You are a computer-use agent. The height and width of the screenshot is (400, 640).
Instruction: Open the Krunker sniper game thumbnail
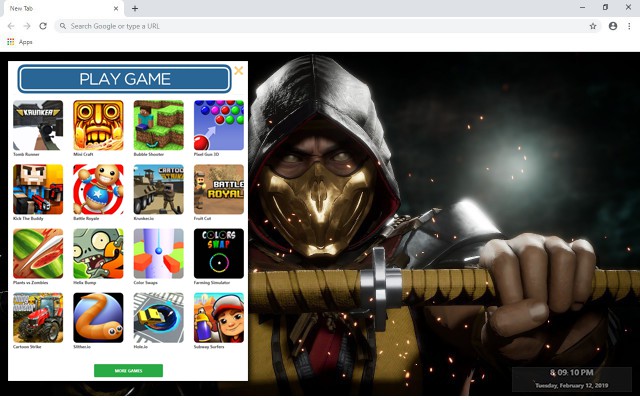[x=38, y=125]
